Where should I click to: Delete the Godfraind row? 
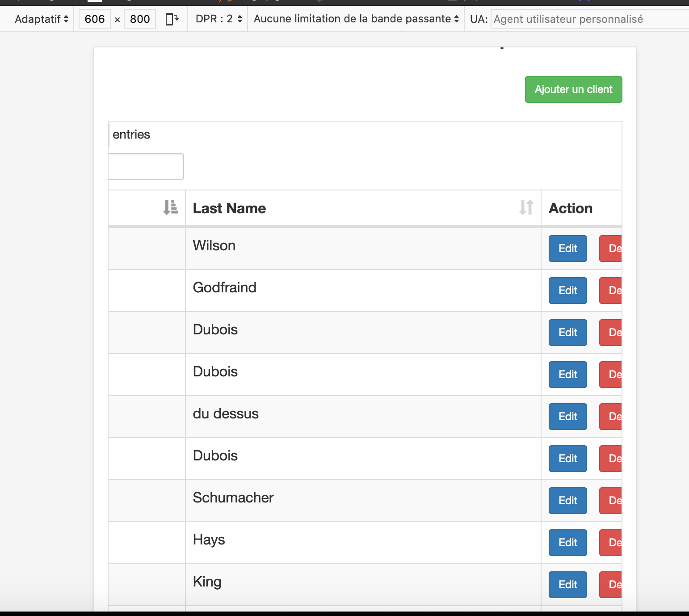[x=611, y=291]
